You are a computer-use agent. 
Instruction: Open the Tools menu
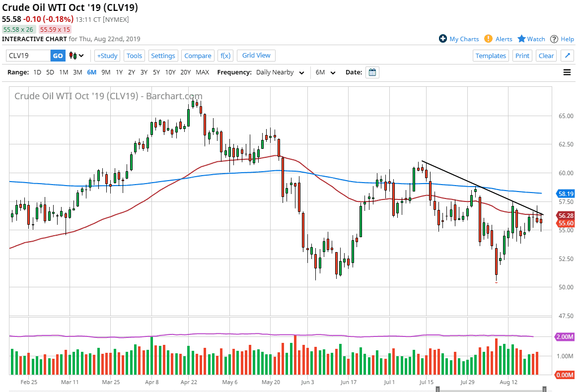click(x=134, y=55)
